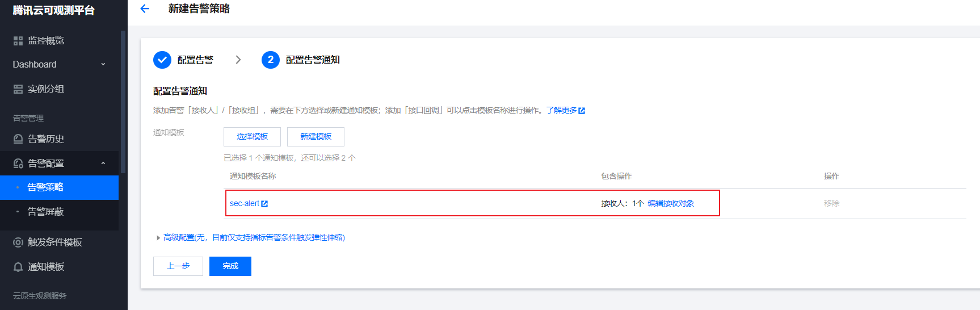Image resolution: width=980 pixels, height=310 pixels.
Task: Go back with the 上一步 button
Action: point(178,266)
